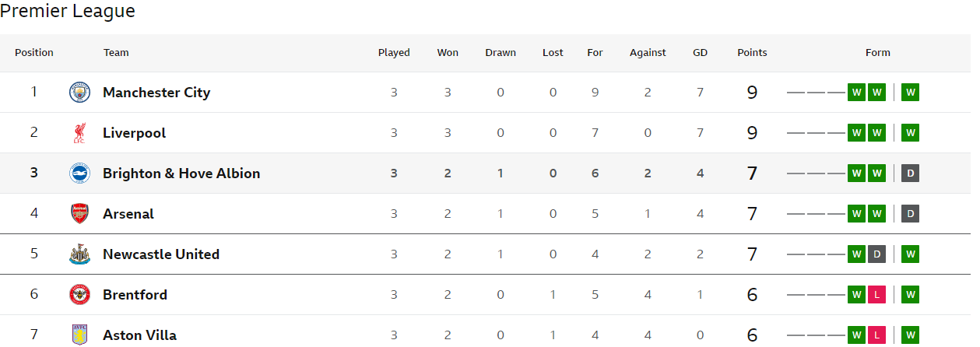
Task: Click the Brighton & Hove Albion crest
Action: pos(79,173)
